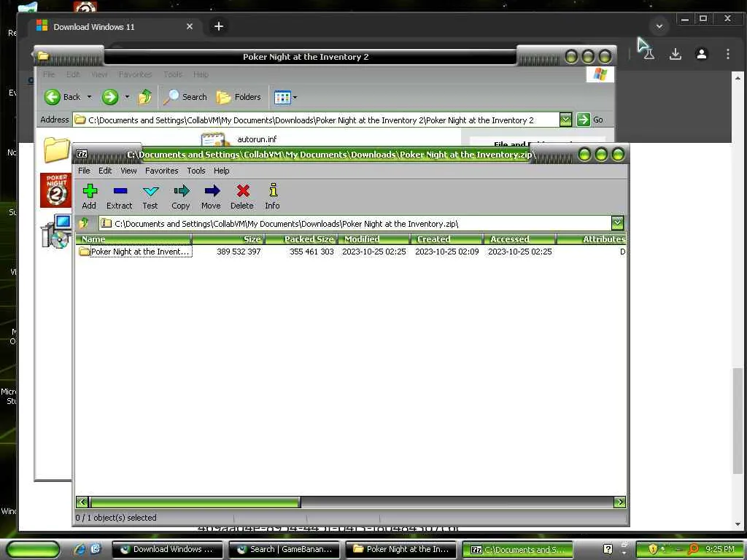This screenshot has height=560, width=747.
Task: Expand browser tab search dropdown
Action: click(x=659, y=26)
